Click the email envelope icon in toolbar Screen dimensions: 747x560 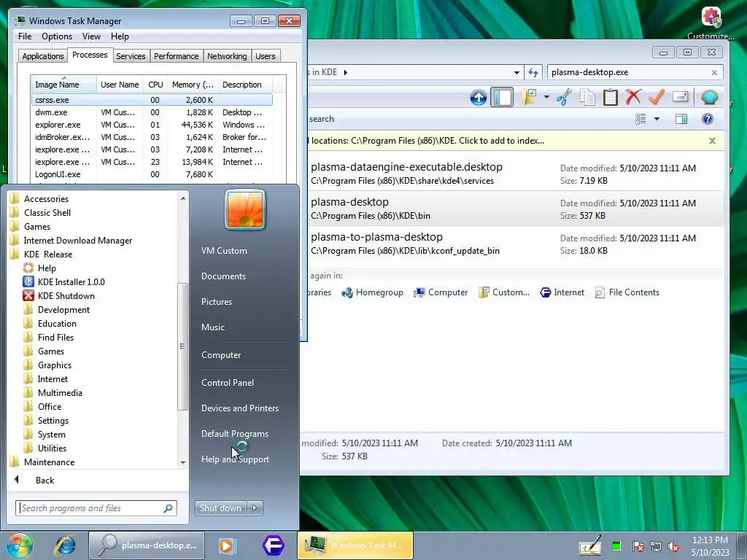click(681, 97)
